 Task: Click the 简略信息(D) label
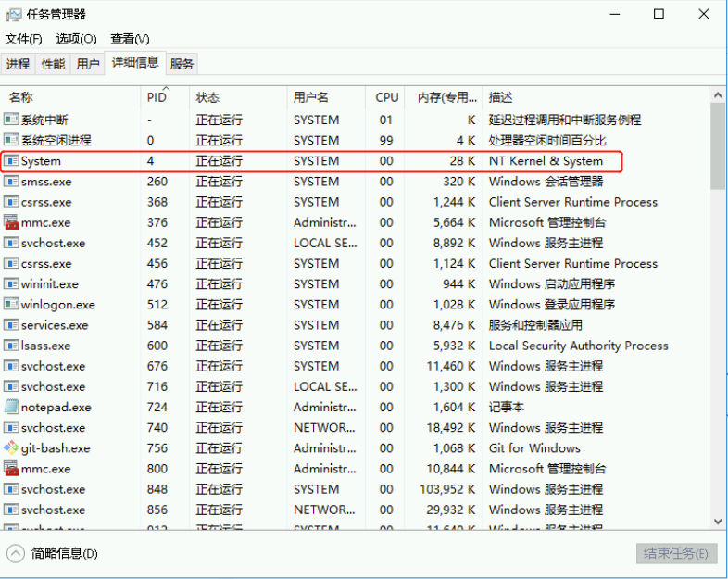64,553
